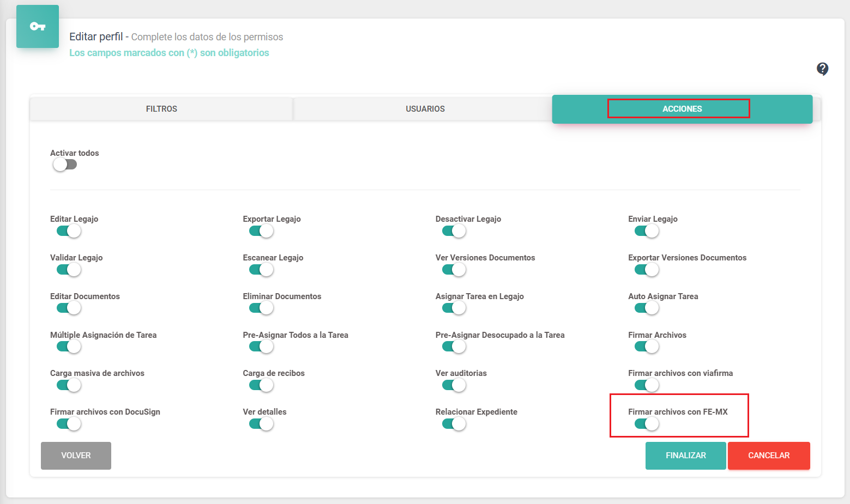Toggle Carga de recibos switch

pos(261,385)
